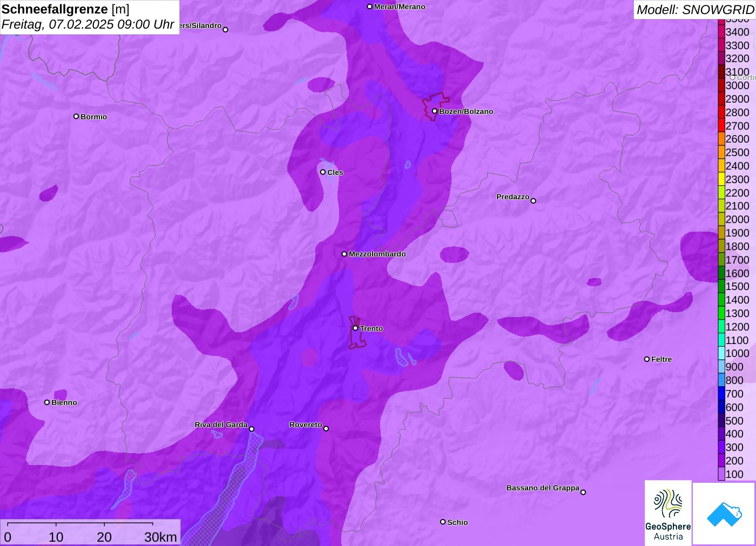Open the GeoSphere Austria logo

[668, 513]
